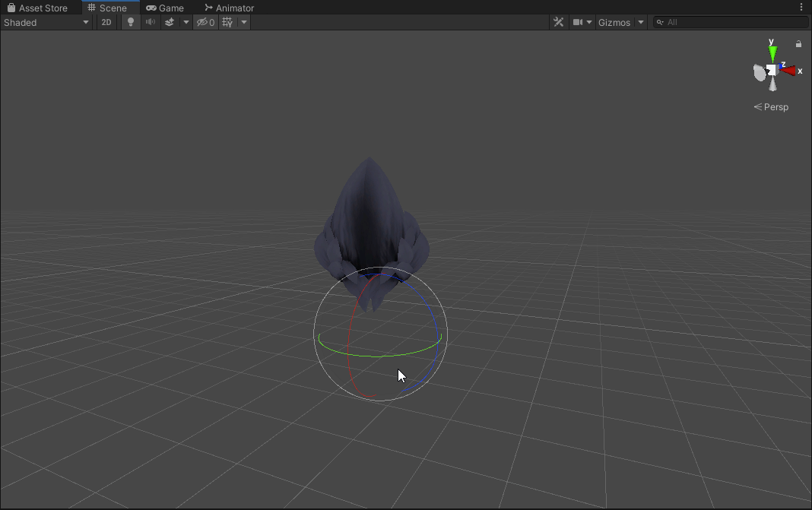
Task: Click the padlock to lock the scene view
Action: pyautogui.click(x=798, y=43)
